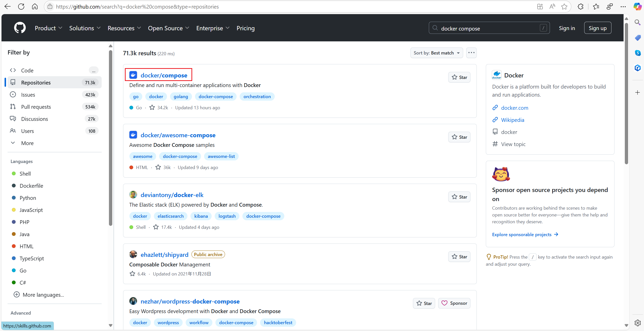Sponsor the nezhar repository
This screenshot has height=331, width=644.
tap(454, 303)
